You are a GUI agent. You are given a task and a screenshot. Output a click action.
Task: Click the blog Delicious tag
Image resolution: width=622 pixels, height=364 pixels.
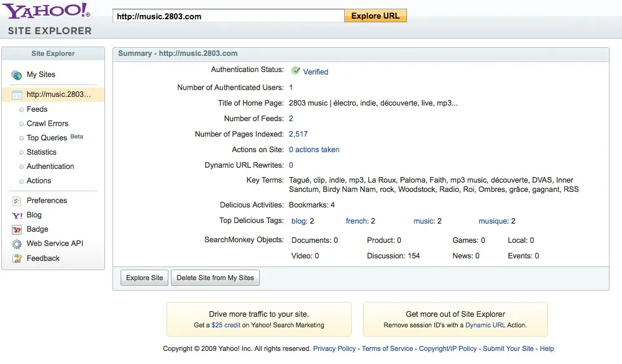click(x=298, y=221)
